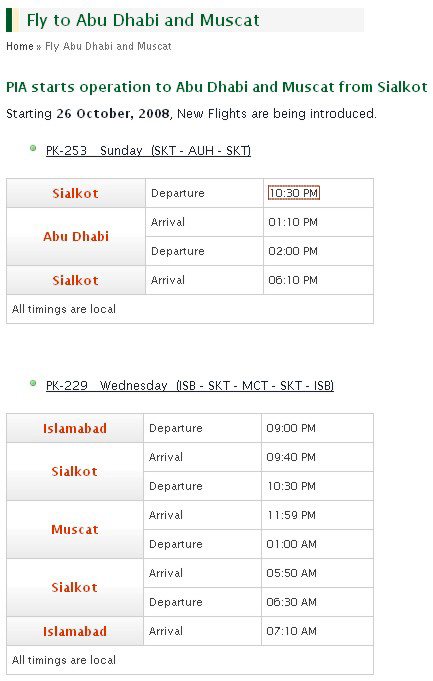Click the 05:50 AM Sialkot arrival time

click(291, 573)
